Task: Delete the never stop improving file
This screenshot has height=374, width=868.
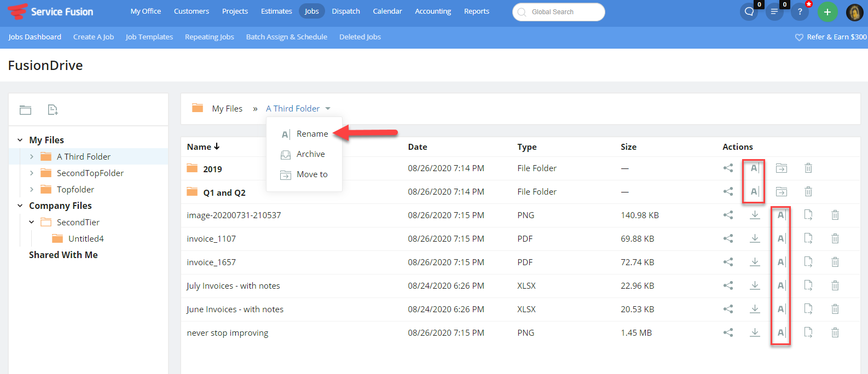Action: (x=835, y=332)
